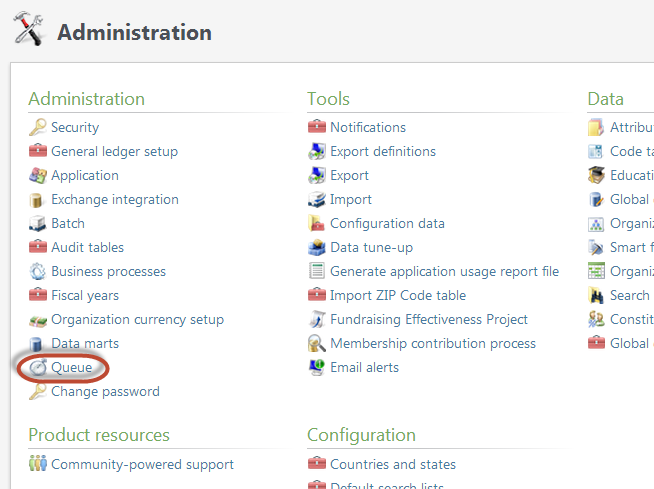Click the money icon beside Organization currency setup
The image size is (654, 489).
point(37,319)
